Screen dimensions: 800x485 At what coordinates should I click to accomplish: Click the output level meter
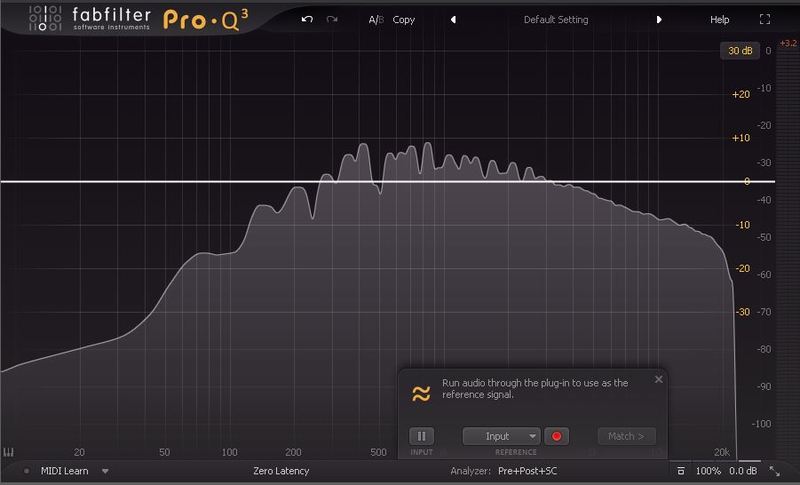coord(788,255)
